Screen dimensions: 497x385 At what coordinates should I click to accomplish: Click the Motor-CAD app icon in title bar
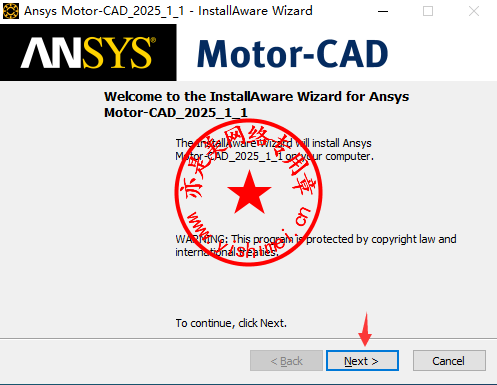tap(11, 11)
